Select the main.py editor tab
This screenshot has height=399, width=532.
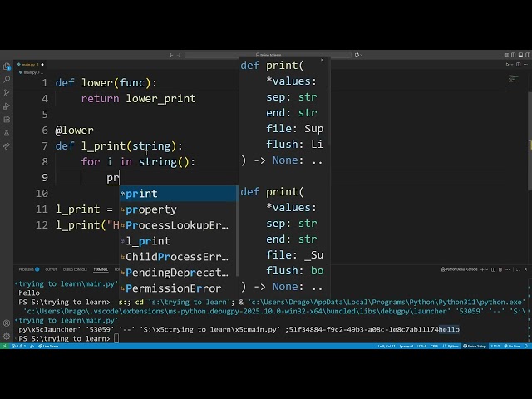[x=30, y=65]
